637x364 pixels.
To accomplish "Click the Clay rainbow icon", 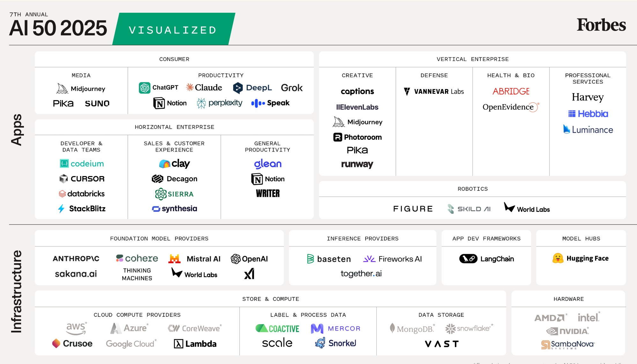I will pyautogui.click(x=165, y=164).
